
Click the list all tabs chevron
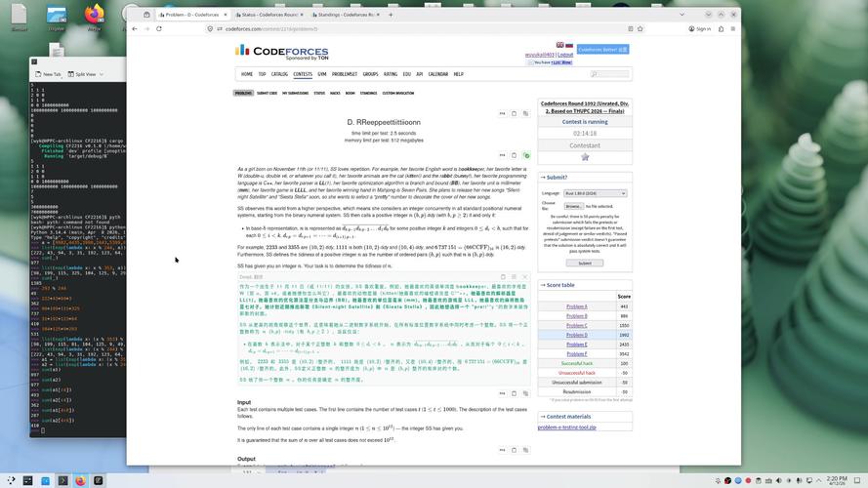coord(682,15)
